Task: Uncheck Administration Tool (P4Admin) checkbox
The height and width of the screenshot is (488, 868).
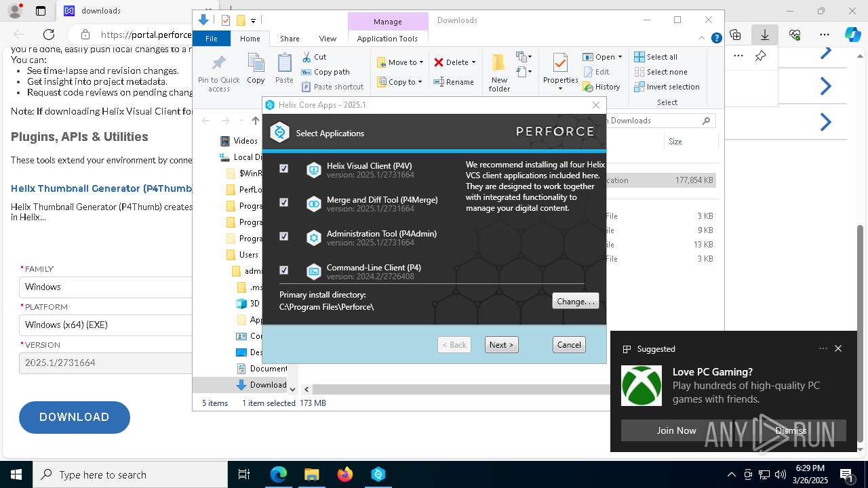Action: pos(283,237)
